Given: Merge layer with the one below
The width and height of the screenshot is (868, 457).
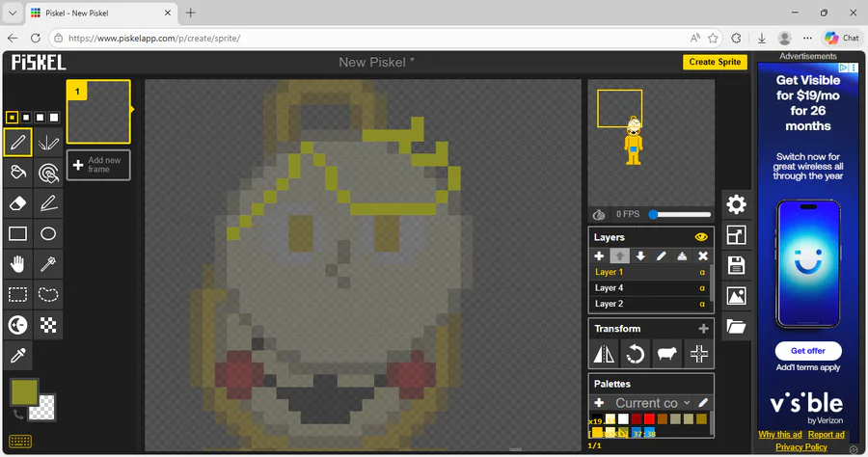Looking at the screenshot, I should point(682,256).
